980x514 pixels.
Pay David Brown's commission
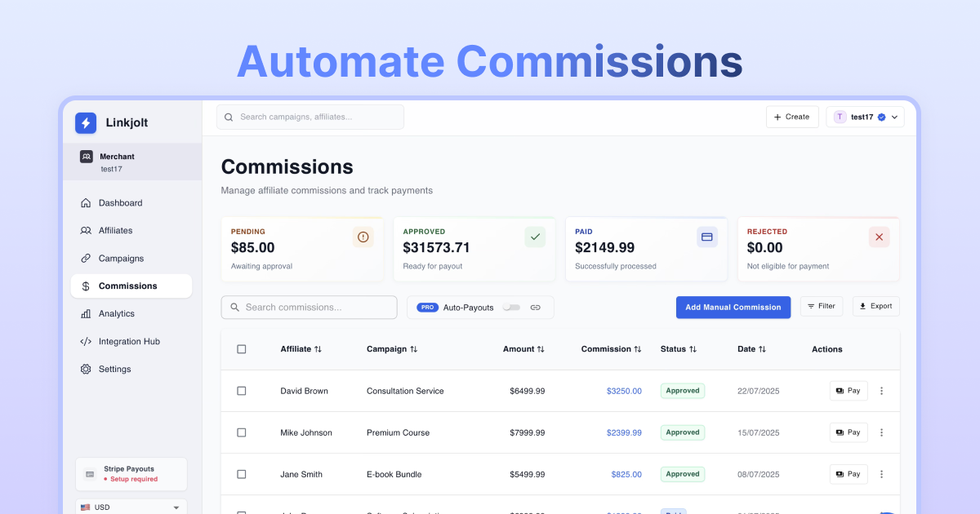click(x=849, y=391)
